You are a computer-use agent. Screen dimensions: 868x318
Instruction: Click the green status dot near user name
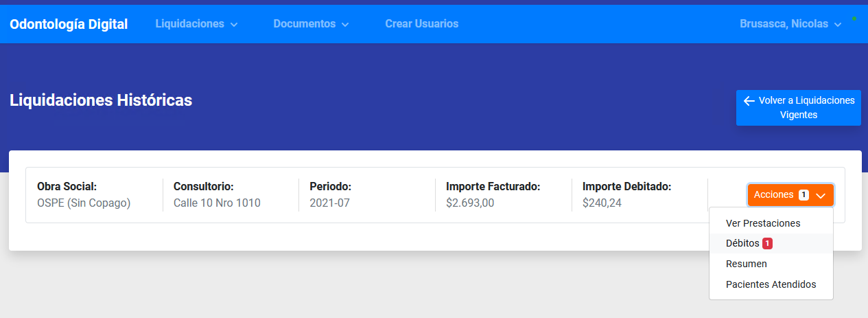point(854,19)
